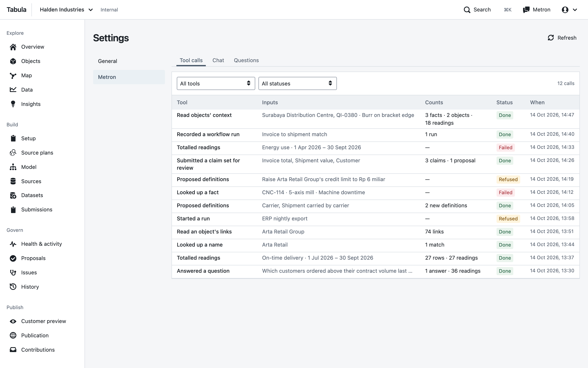The image size is (588, 368).
Task: Click the Arta Retail Group inputs cell
Action: 283,232
